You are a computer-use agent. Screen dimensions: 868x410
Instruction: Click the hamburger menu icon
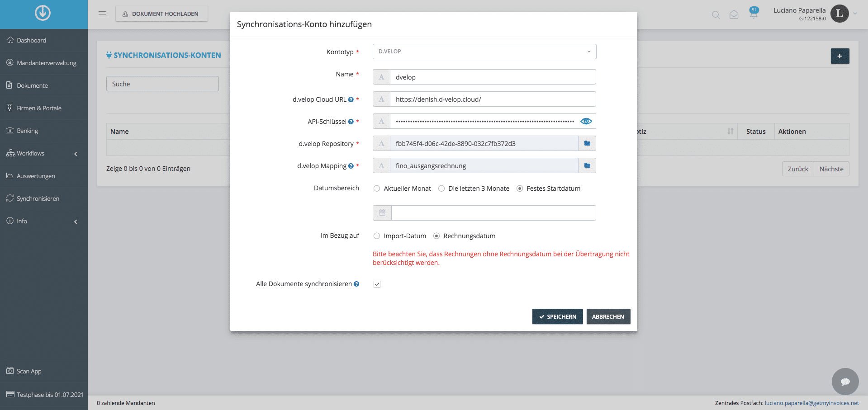[103, 14]
